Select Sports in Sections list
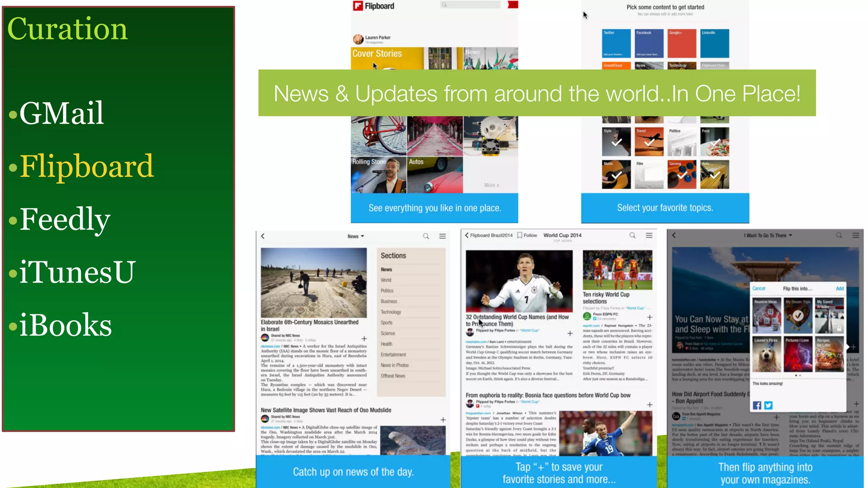 point(386,322)
